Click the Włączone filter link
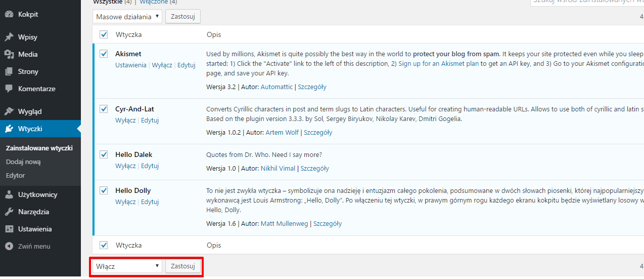Viewport: 644px width, 279px height. click(x=154, y=3)
